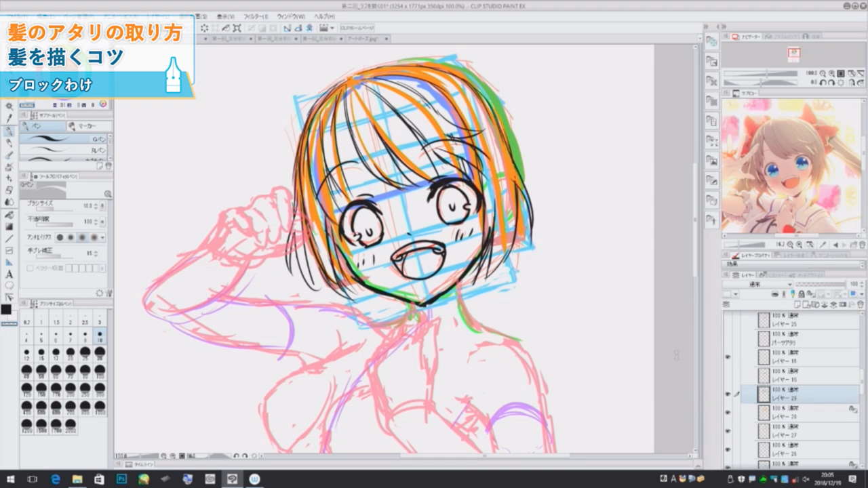
Task: Open the Filter menu
Action: point(255,16)
